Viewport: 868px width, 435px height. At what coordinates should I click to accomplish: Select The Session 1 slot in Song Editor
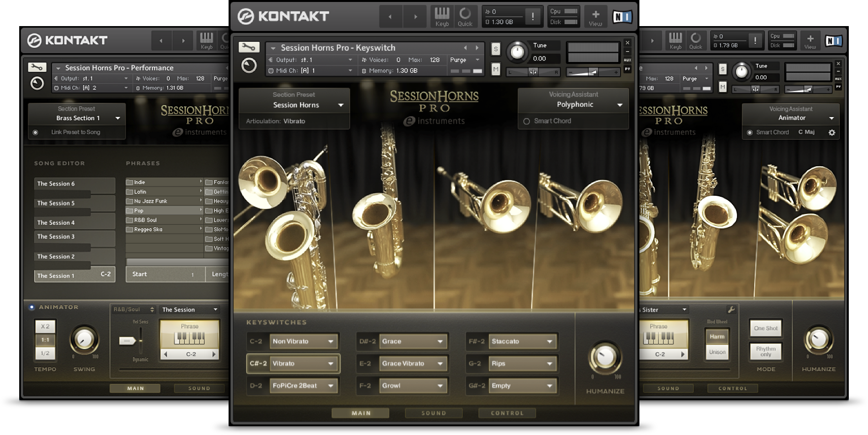click(x=74, y=276)
